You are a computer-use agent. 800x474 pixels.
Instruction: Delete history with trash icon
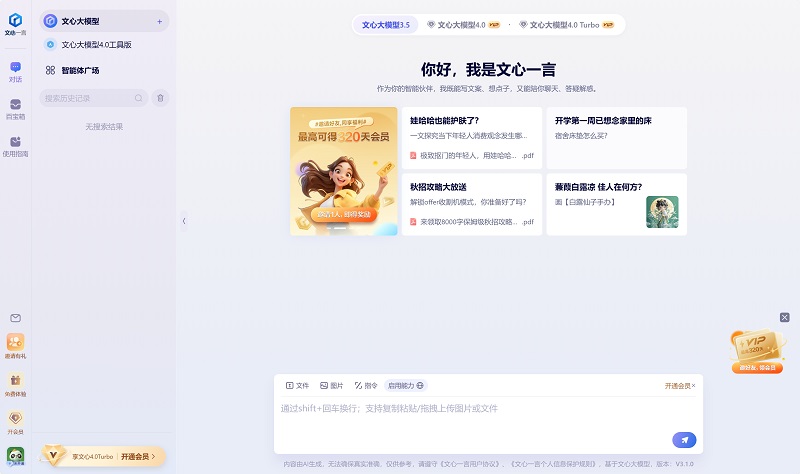(160, 98)
